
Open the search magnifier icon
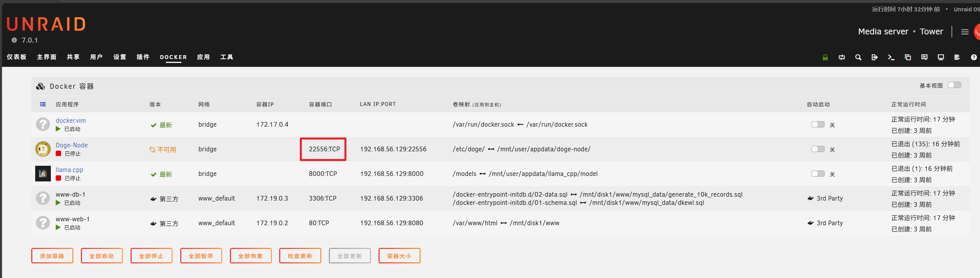pyautogui.click(x=858, y=57)
